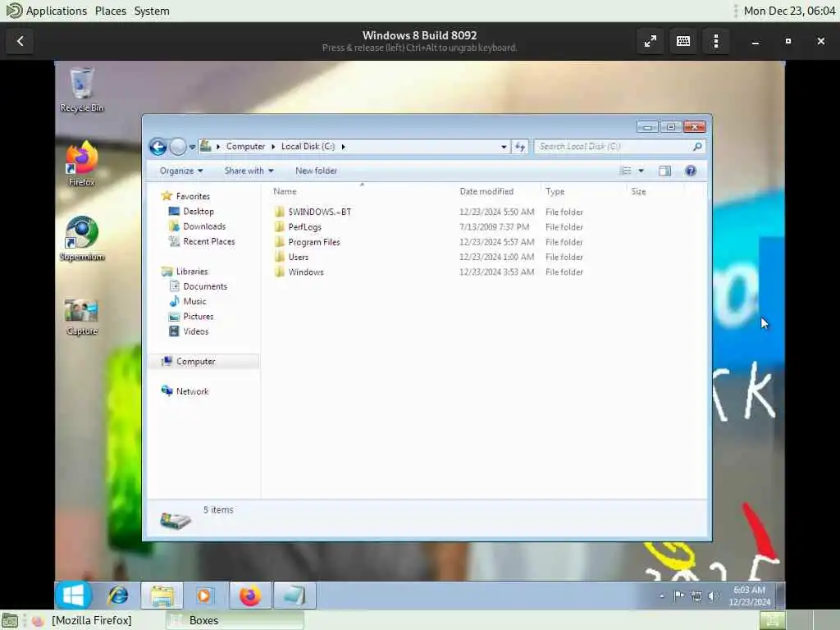Open the Capture desktop icon

coord(81,317)
